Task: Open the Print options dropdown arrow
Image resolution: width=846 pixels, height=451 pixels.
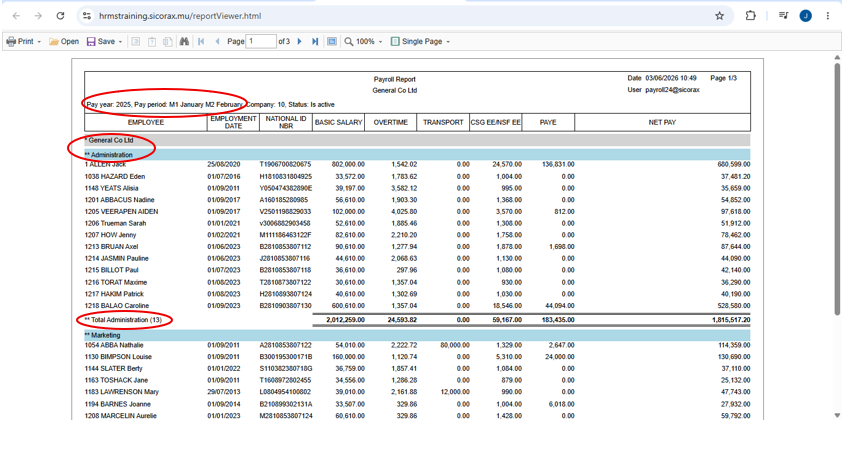Action: click(x=39, y=42)
